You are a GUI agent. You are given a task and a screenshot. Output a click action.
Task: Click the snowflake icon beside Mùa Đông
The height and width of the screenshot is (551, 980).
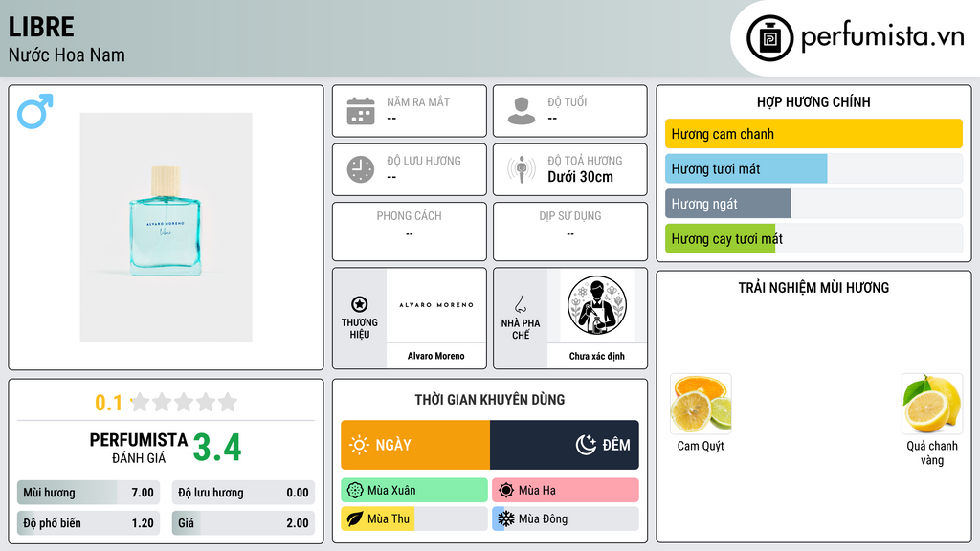tap(506, 518)
